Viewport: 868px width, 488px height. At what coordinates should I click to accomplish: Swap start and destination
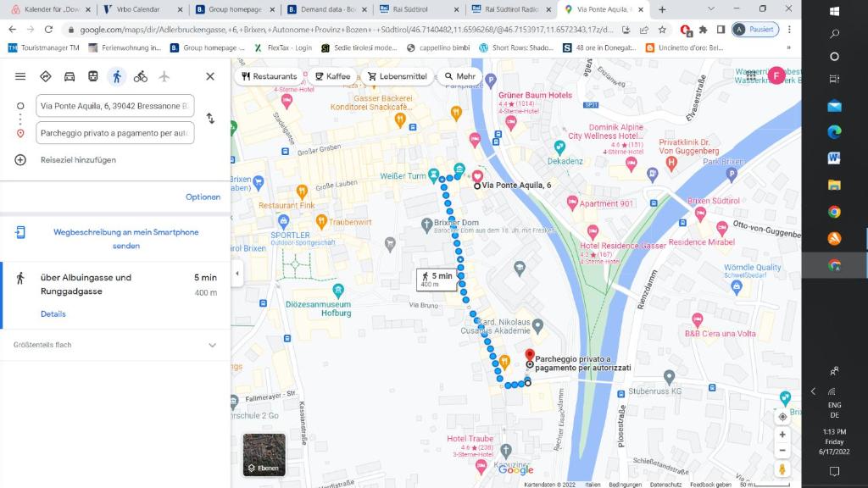210,119
